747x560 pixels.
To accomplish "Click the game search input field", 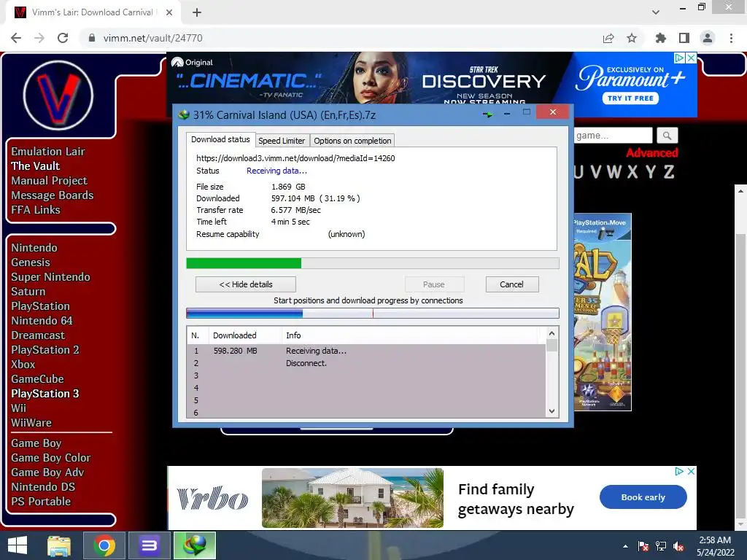I will pyautogui.click(x=613, y=136).
